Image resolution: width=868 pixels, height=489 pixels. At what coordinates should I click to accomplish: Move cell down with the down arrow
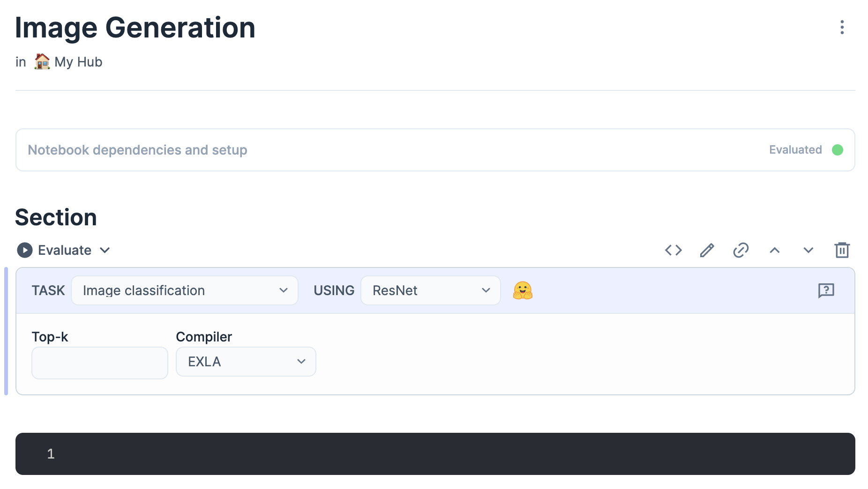coord(808,250)
